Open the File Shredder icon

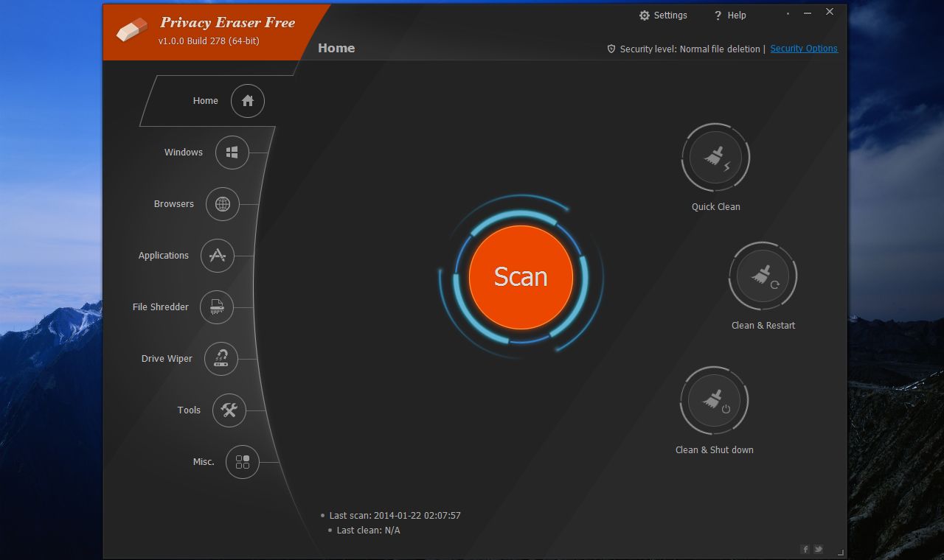(217, 307)
